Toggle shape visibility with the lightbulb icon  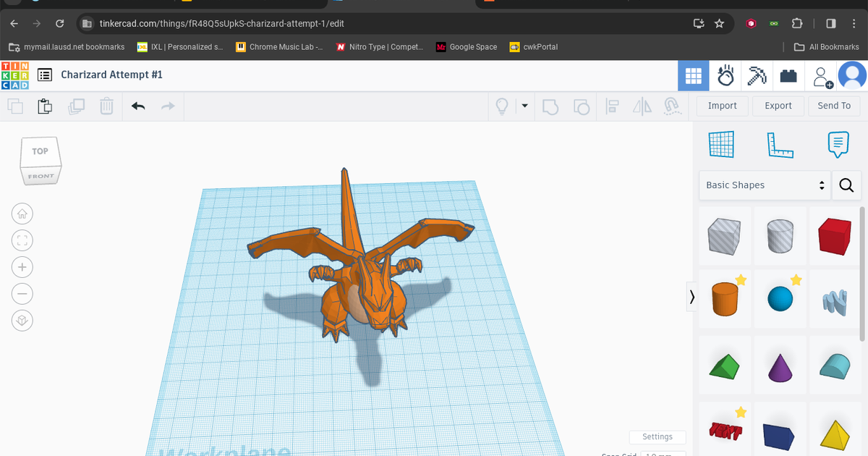(x=503, y=106)
